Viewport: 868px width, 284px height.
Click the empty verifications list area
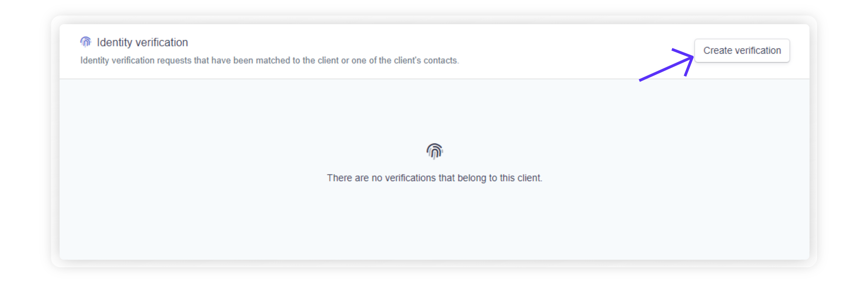(434, 169)
